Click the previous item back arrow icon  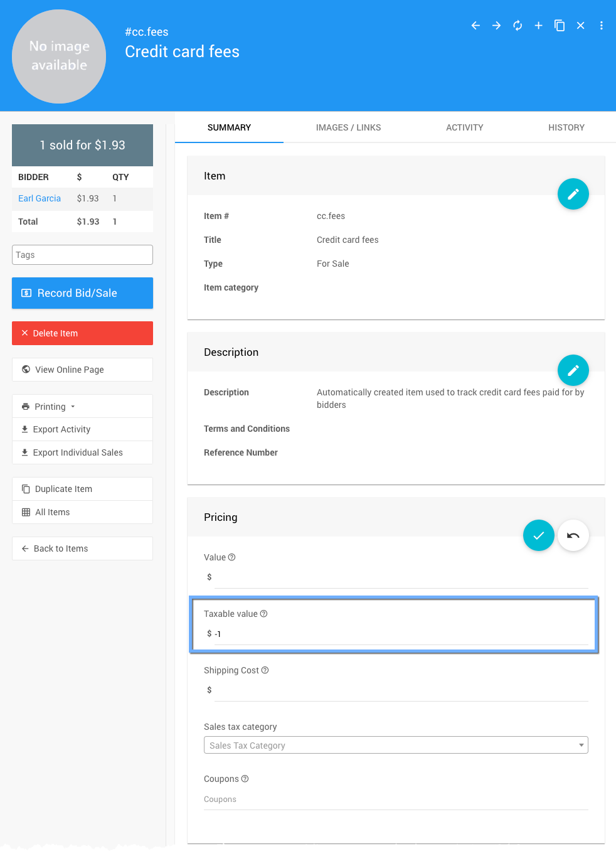[475, 26]
